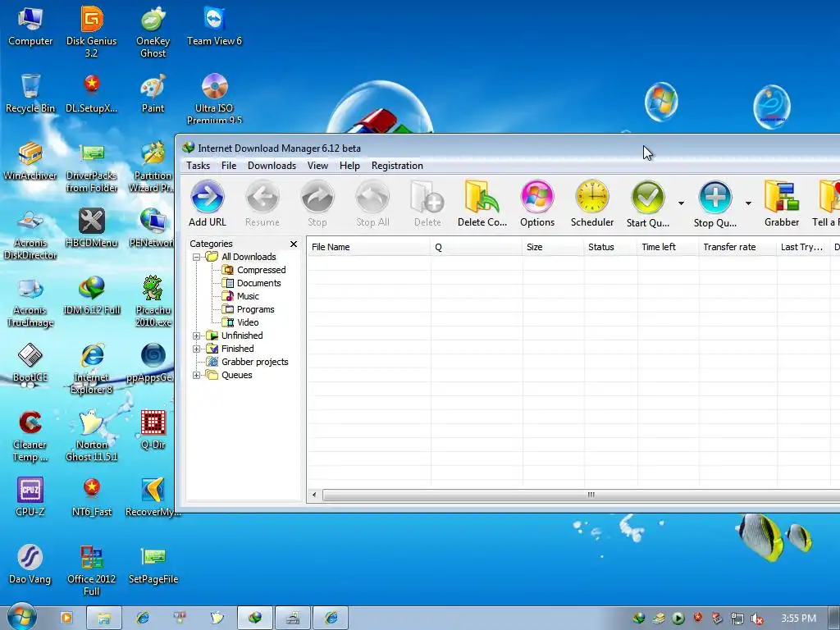Click Delete Completed toolbar icon
The height and width of the screenshot is (630, 840).
[482, 203]
